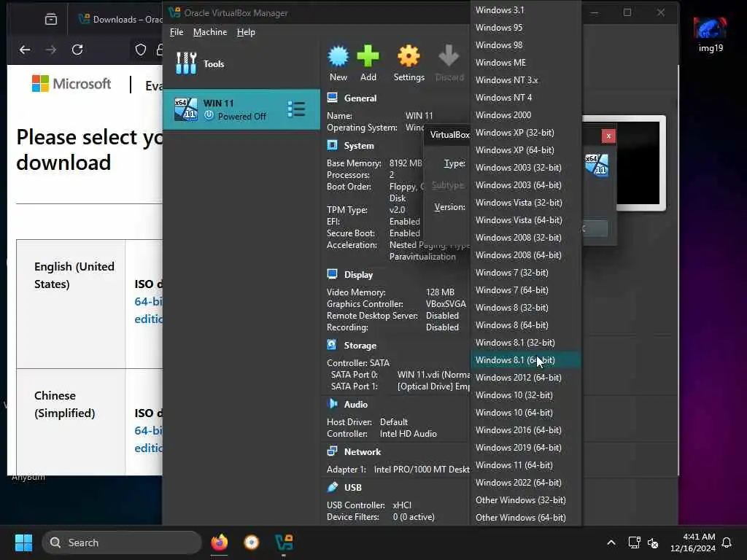Click the Discard arrow icon
The height and width of the screenshot is (560, 747).
tap(449, 56)
